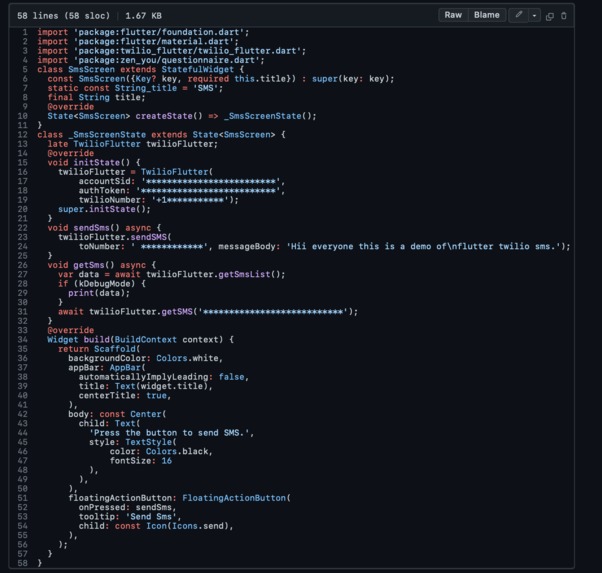Viewport: 602px width, 573px height.
Task: Select line number 34
Action: 22,339
